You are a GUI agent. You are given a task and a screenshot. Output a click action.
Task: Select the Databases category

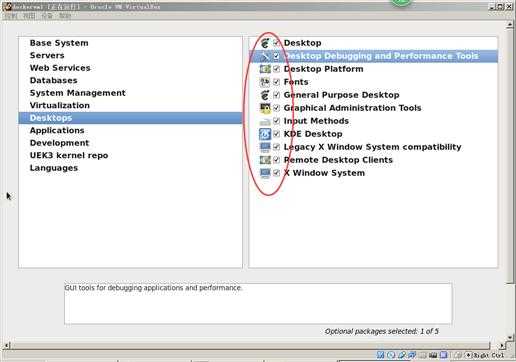130,80
